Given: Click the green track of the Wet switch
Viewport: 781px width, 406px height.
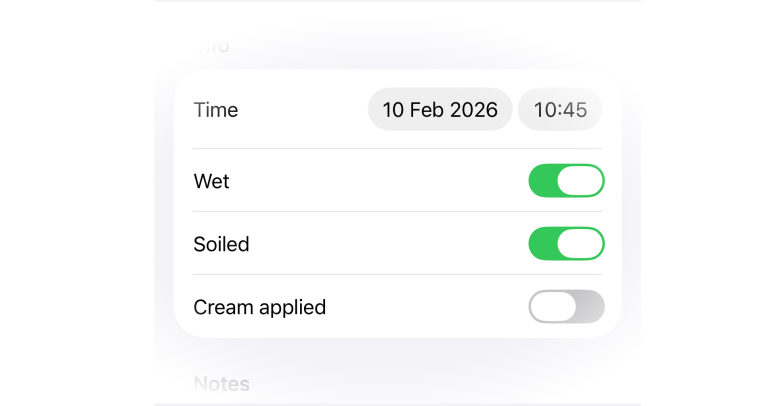Looking at the screenshot, I should pyautogui.click(x=542, y=181).
